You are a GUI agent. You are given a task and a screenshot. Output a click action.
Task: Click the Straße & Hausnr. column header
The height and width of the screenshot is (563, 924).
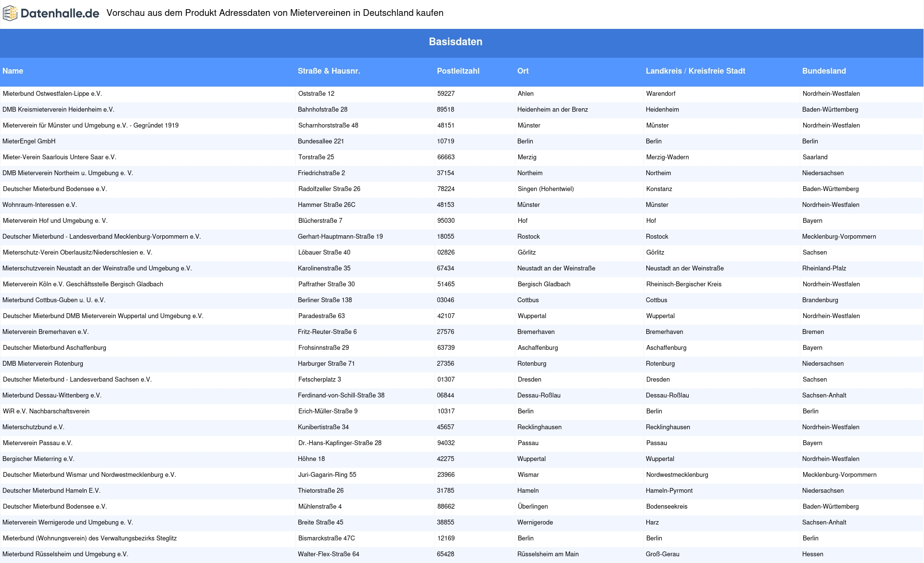[329, 71]
